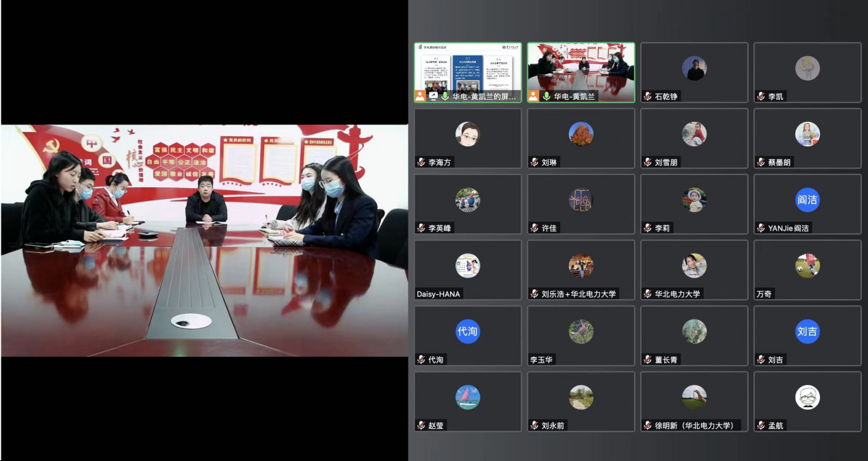This screenshot has height=461, width=868.
Task: Click the blue 代洵 avatar circle
Action: click(468, 332)
